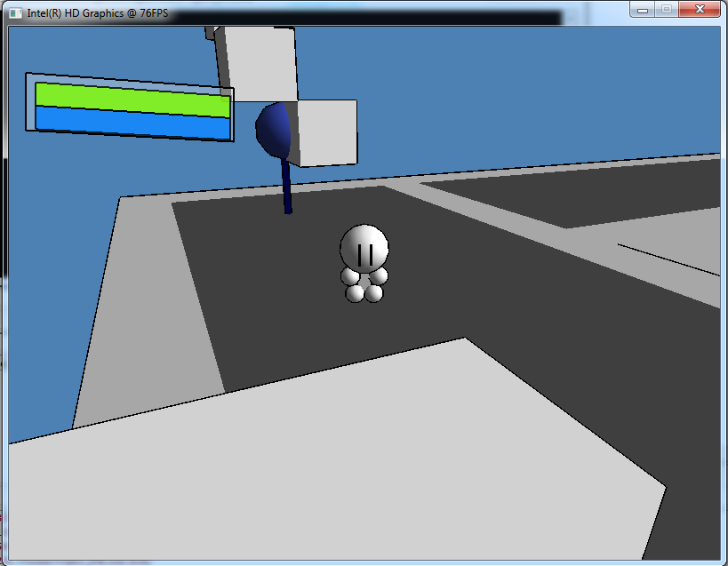The width and height of the screenshot is (728, 566).
Task: Close the game window
Action: pos(699,9)
